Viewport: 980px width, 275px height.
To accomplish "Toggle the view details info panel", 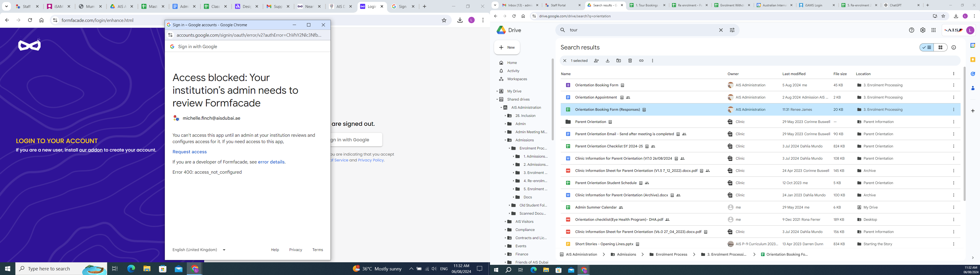I will pyautogui.click(x=954, y=47).
